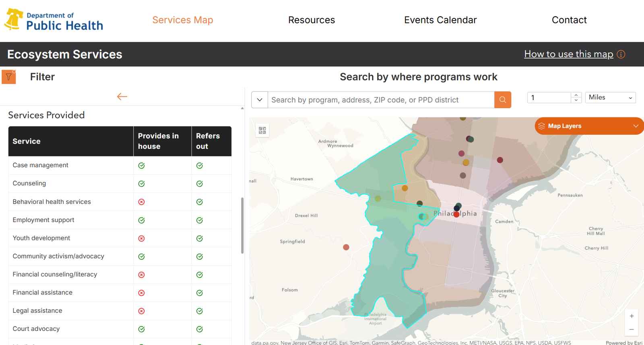Viewport: 644px width, 345px height.
Task: Navigate to the Contact page
Action: 569,20
